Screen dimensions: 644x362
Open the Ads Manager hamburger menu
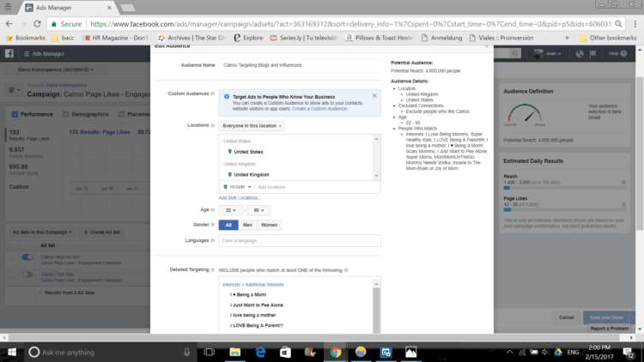(27, 54)
